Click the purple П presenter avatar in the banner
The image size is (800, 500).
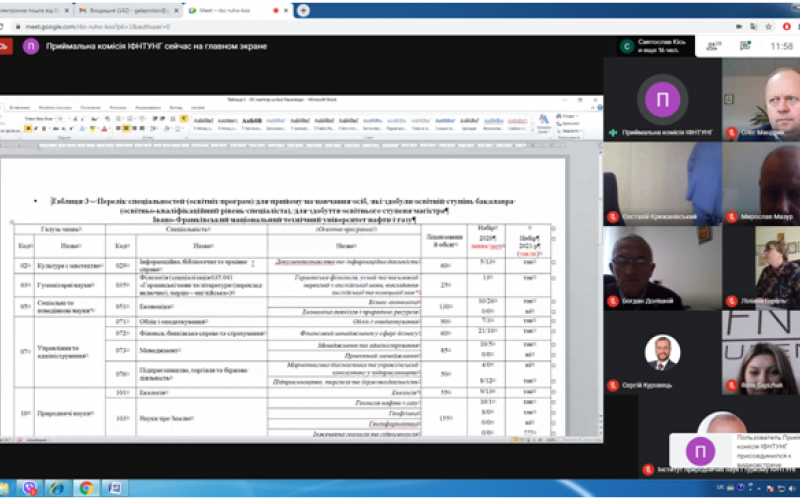point(31,46)
